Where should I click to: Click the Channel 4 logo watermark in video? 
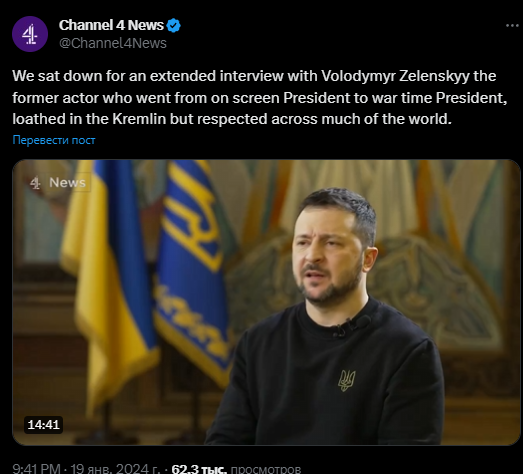click(x=35, y=183)
